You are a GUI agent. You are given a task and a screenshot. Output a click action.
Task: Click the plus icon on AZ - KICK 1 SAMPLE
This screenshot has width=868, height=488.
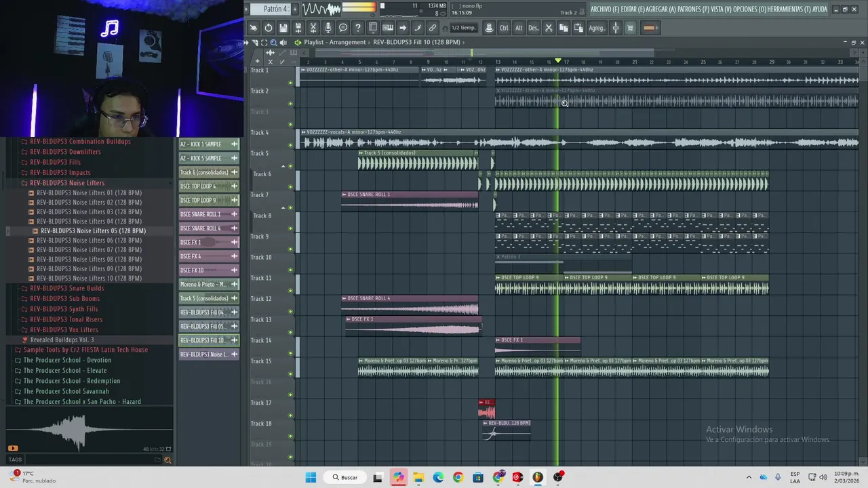(x=234, y=144)
